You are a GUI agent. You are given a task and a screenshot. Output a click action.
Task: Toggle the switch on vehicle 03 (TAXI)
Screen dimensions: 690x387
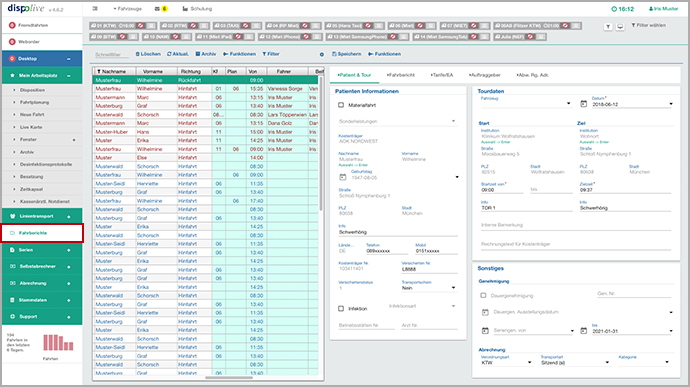pyautogui.click(x=256, y=26)
